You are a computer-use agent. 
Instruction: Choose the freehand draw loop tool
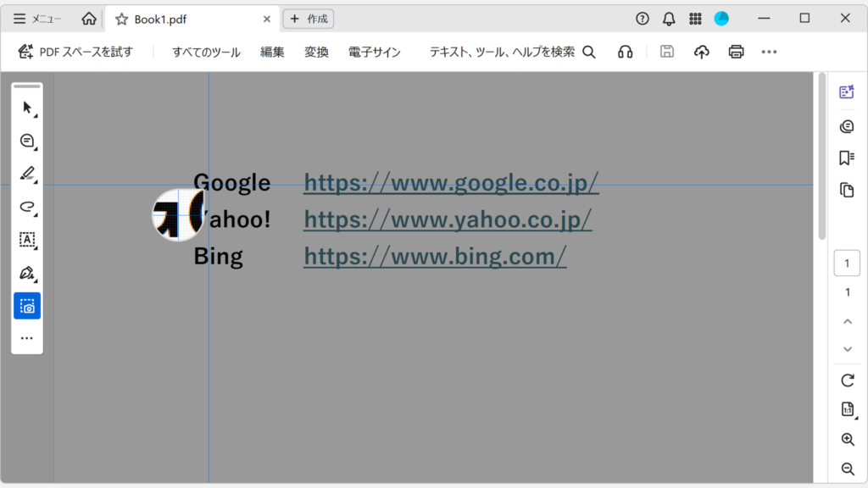click(27, 207)
